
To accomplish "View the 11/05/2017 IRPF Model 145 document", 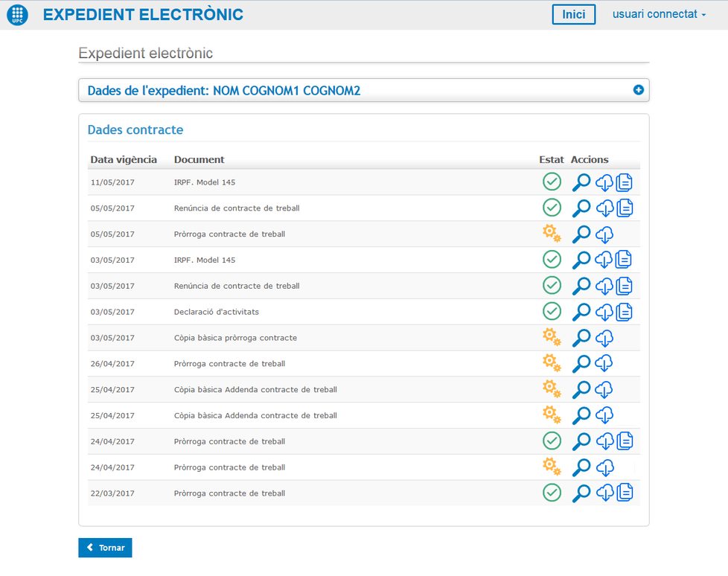I will tap(581, 182).
